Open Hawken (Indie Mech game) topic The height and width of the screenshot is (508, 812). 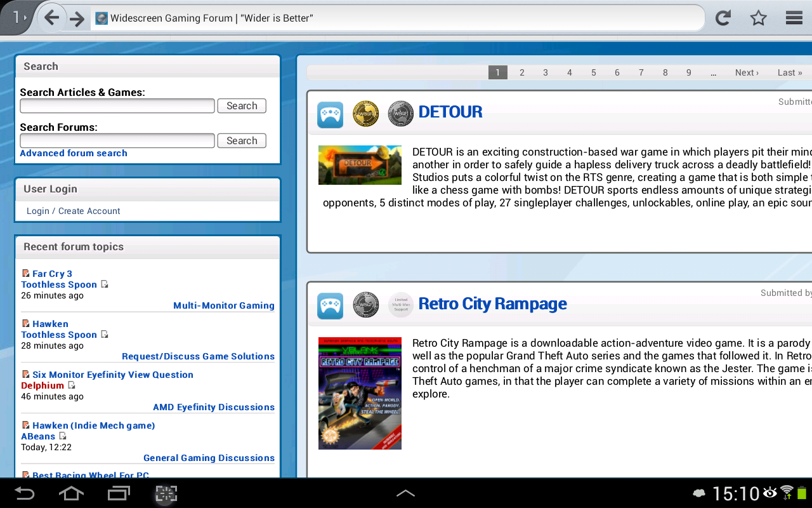pyautogui.click(x=94, y=425)
